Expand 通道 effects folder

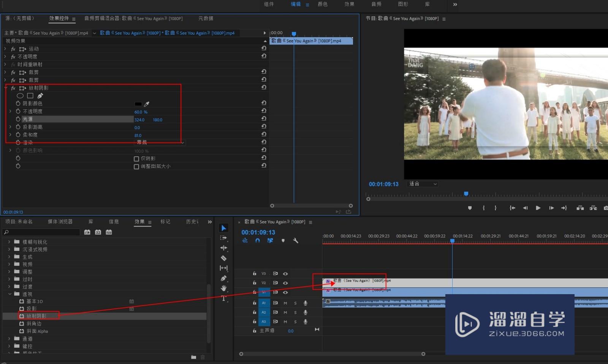(9, 339)
